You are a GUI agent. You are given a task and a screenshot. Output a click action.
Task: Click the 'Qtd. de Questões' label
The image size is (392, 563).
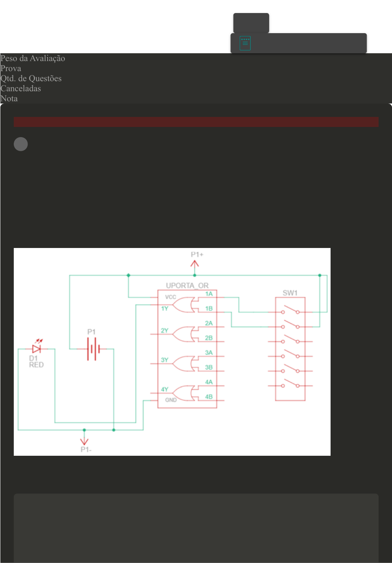31,79
